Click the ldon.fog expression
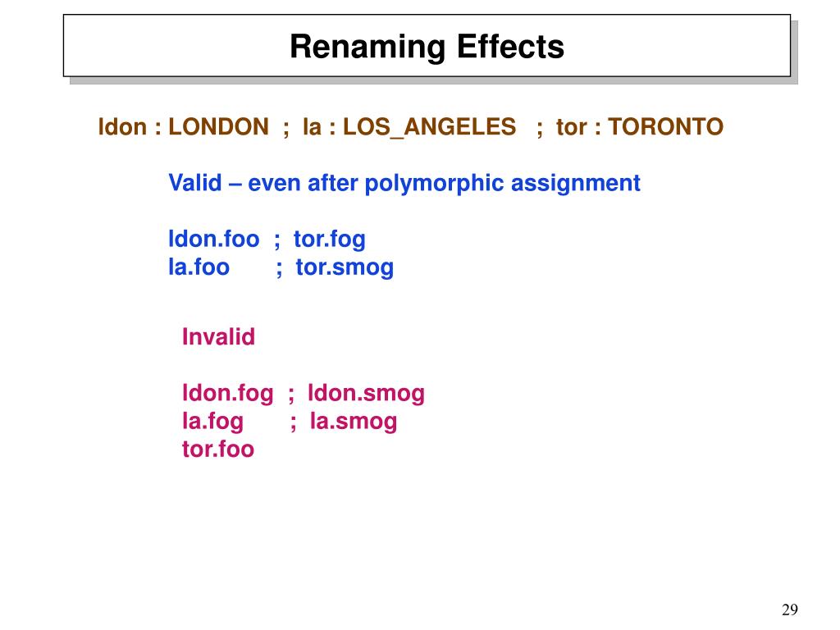Image resolution: width=840 pixels, height=630 pixels. click(x=228, y=394)
